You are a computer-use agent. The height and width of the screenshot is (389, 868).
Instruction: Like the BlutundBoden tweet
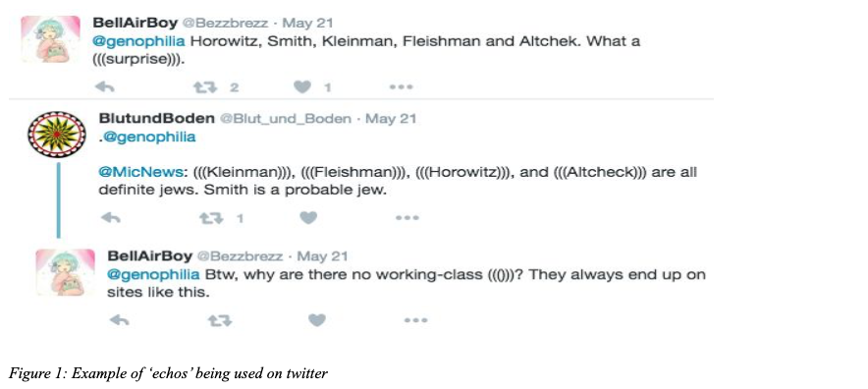(308, 218)
